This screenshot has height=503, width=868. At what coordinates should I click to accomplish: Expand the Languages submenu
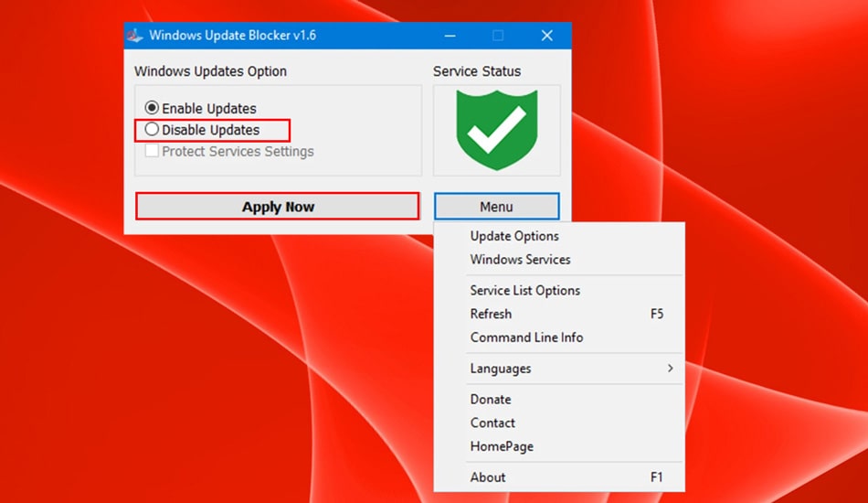[559, 369]
